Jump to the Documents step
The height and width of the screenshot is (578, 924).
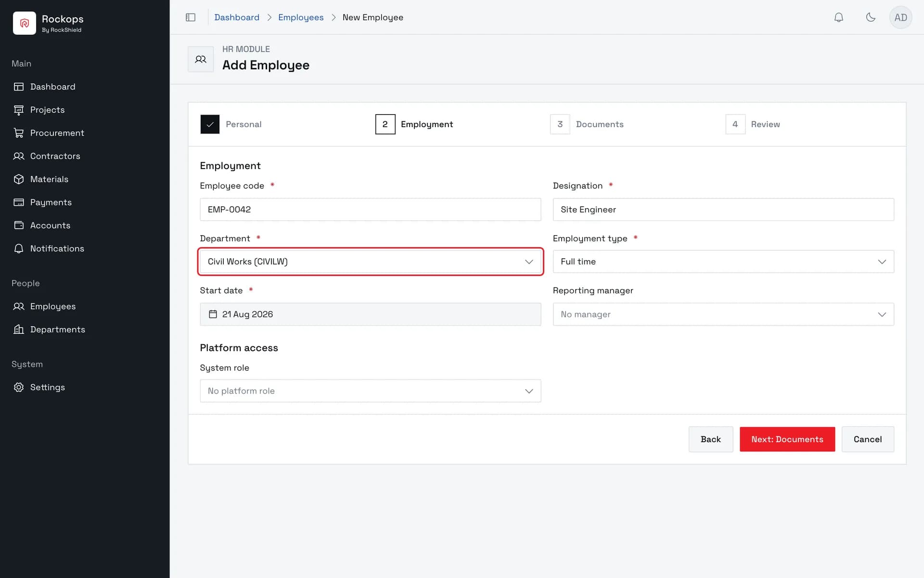tap(587, 124)
